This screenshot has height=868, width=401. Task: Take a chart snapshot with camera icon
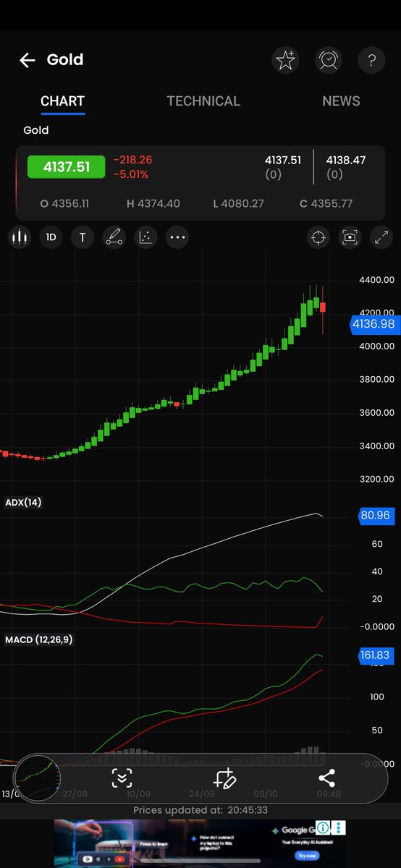coord(350,237)
